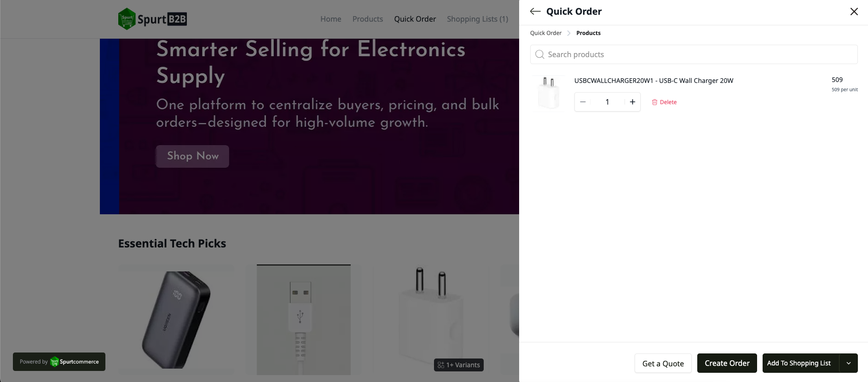868x382 pixels.
Task: Select Products in the top navigation
Action: point(367,19)
